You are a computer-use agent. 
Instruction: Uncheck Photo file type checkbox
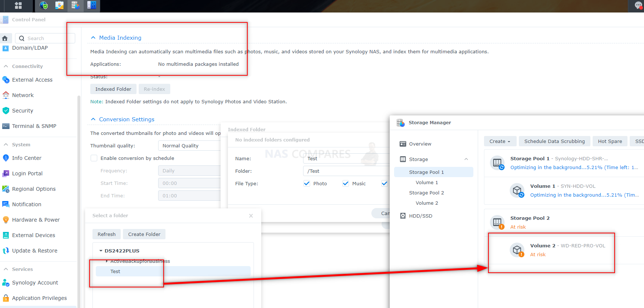click(307, 183)
